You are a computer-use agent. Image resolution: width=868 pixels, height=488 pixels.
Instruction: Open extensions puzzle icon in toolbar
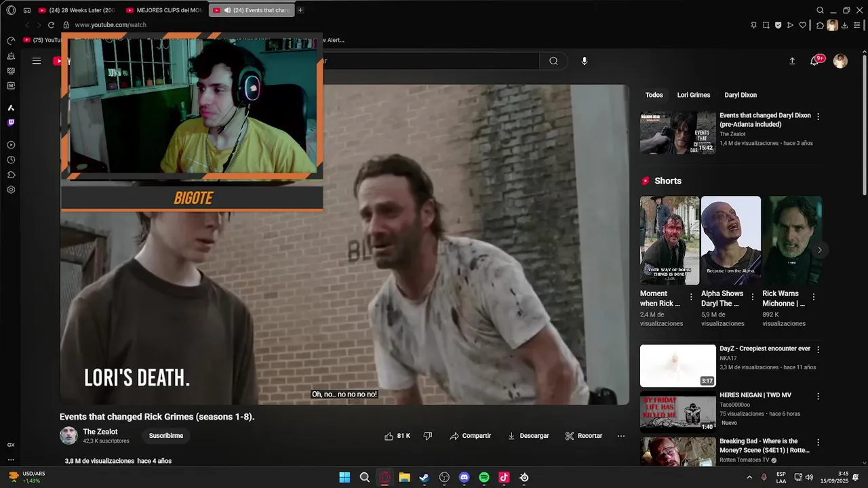[820, 25]
